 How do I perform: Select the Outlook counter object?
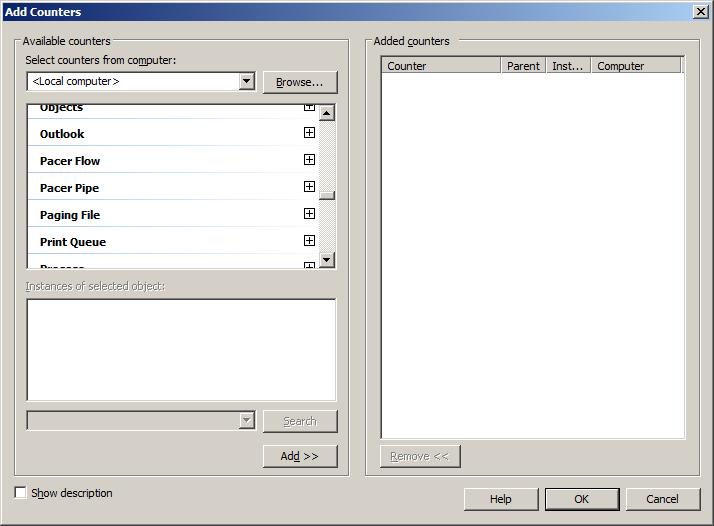tap(62, 134)
